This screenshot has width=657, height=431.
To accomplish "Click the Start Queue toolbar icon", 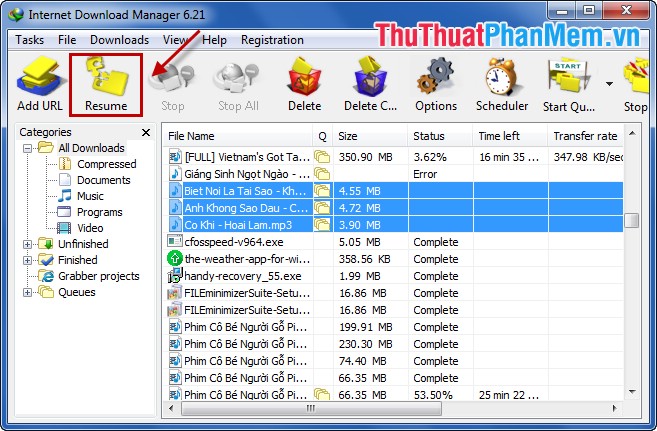I will (x=568, y=78).
